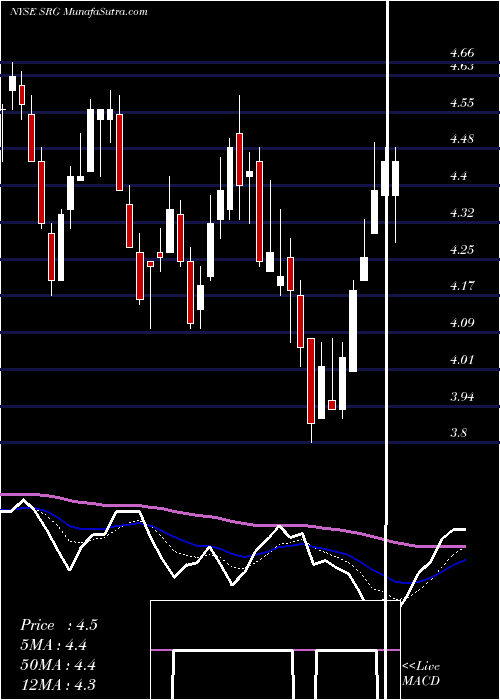The width and height of the screenshot is (500, 700).
Task: Click the <<Live MACD label
Action: (421, 674)
